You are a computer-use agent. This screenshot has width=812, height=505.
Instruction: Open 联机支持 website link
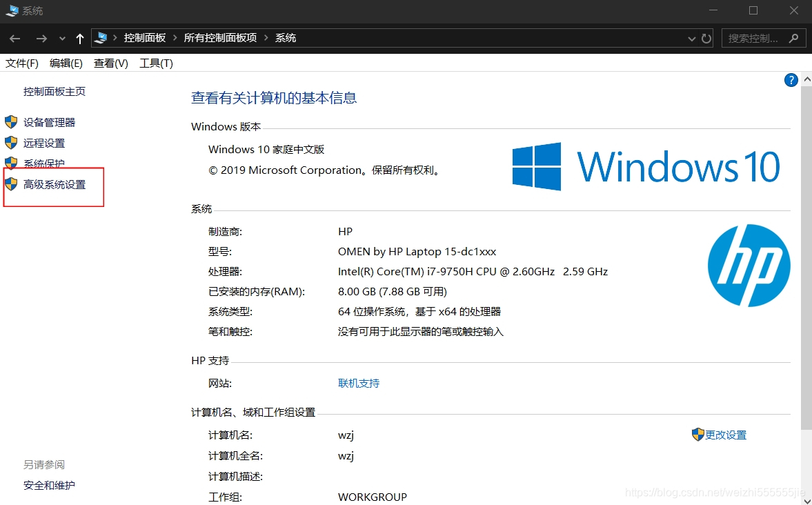359,384
